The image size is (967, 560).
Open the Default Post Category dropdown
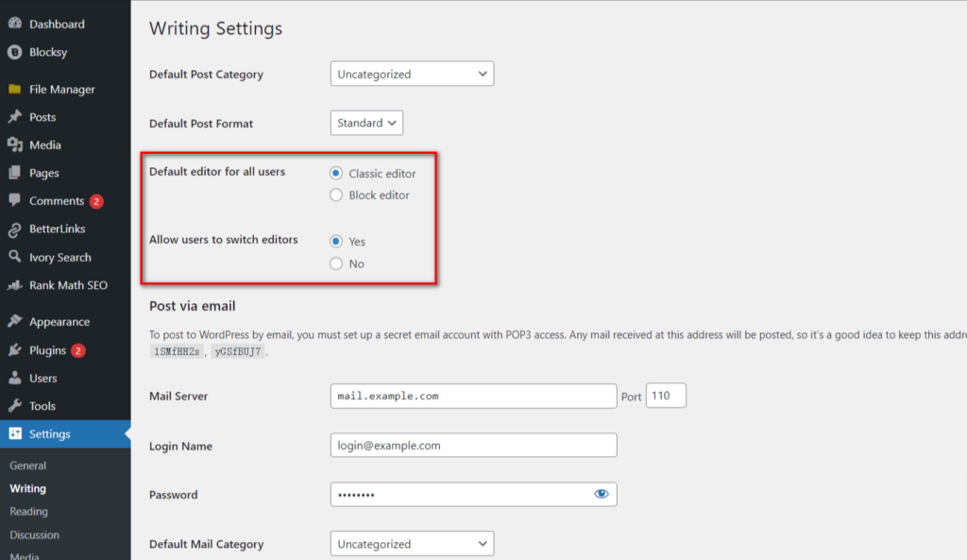coord(412,74)
